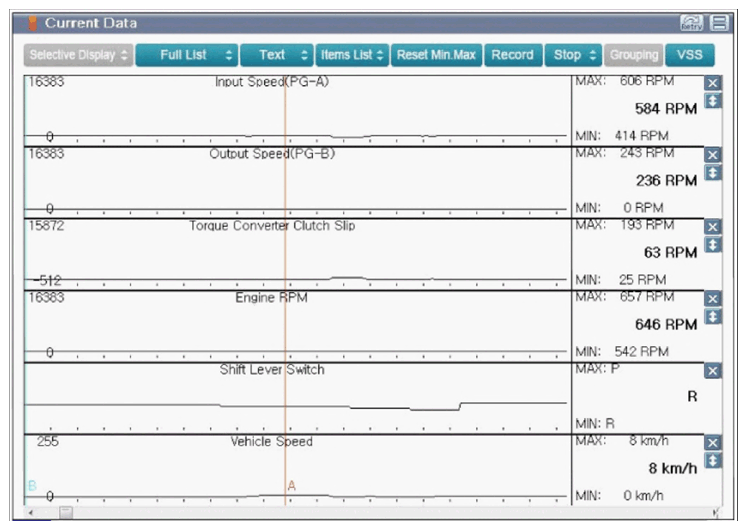This screenshot has width=747, height=530.
Task: Close the Torque Converter Clutch Slip graph
Action: pyautogui.click(x=712, y=227)
